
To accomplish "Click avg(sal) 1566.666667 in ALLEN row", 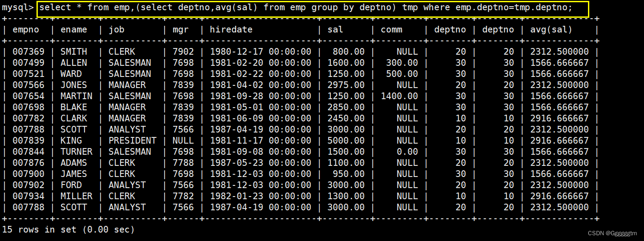I will click(559, 63).
